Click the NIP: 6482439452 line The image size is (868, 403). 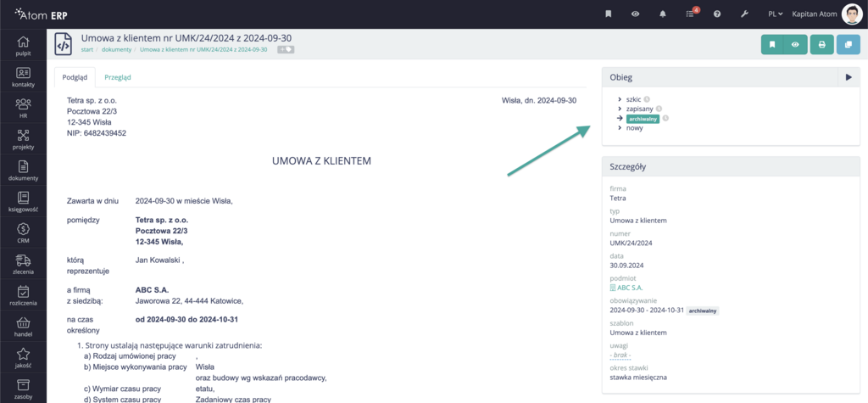coord(97,133)
